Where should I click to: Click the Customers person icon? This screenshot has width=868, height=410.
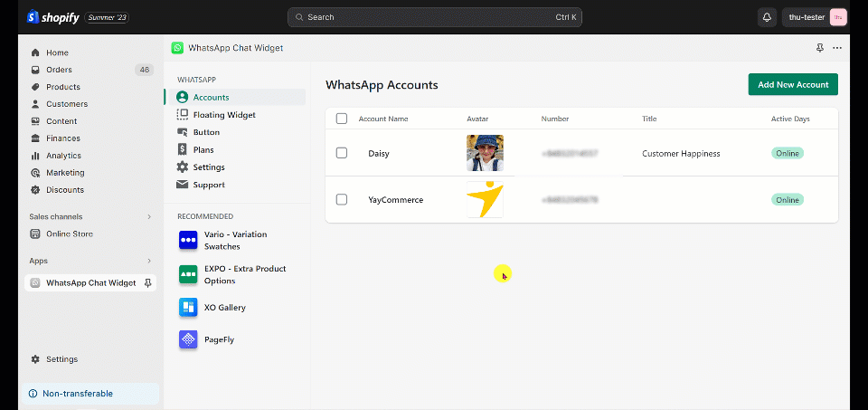(35, 104)
